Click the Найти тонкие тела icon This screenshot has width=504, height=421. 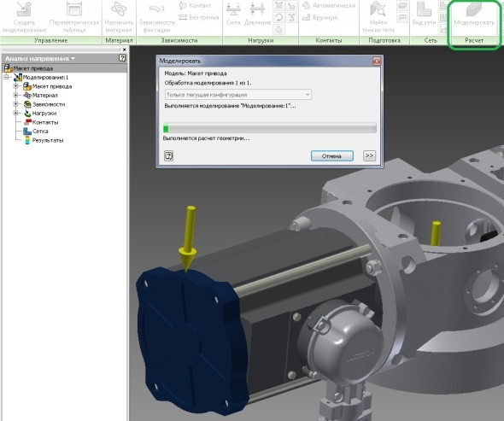[x=378, y=17]
